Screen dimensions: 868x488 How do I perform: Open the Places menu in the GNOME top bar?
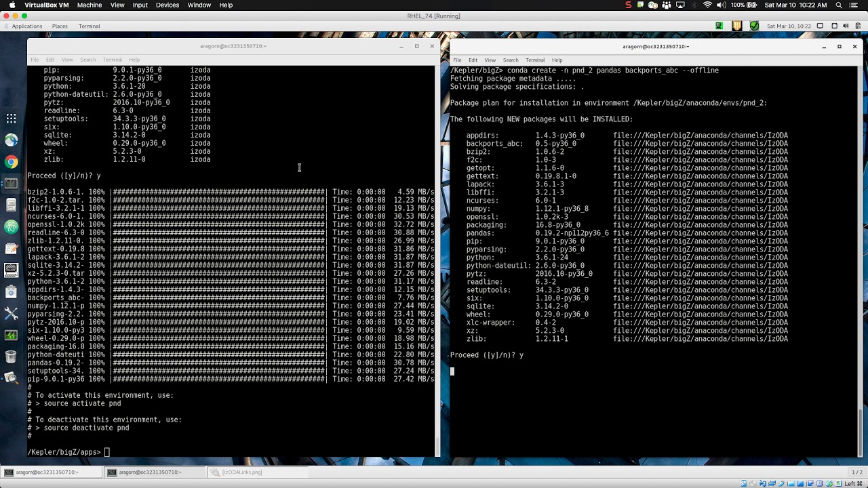pyautogui.click(x=59, y=26)
